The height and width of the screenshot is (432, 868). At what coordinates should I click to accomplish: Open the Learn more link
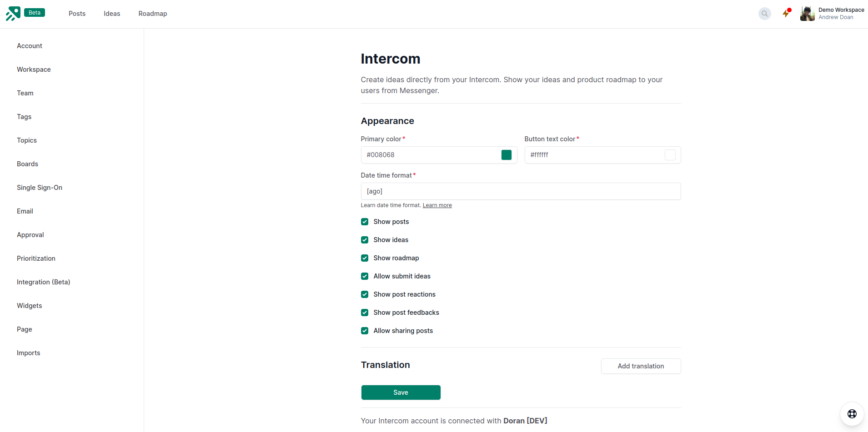click(x=437, y=205)
